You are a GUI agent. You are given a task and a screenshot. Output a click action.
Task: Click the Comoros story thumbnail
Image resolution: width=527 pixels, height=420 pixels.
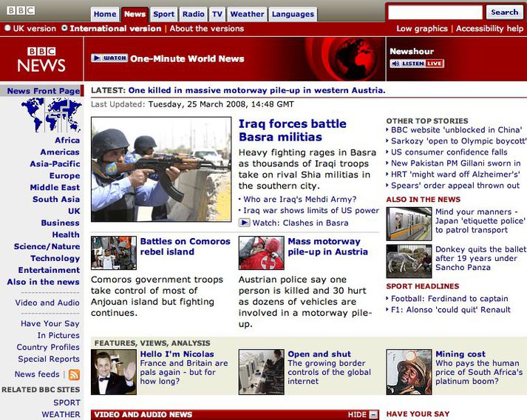point(114,253)
